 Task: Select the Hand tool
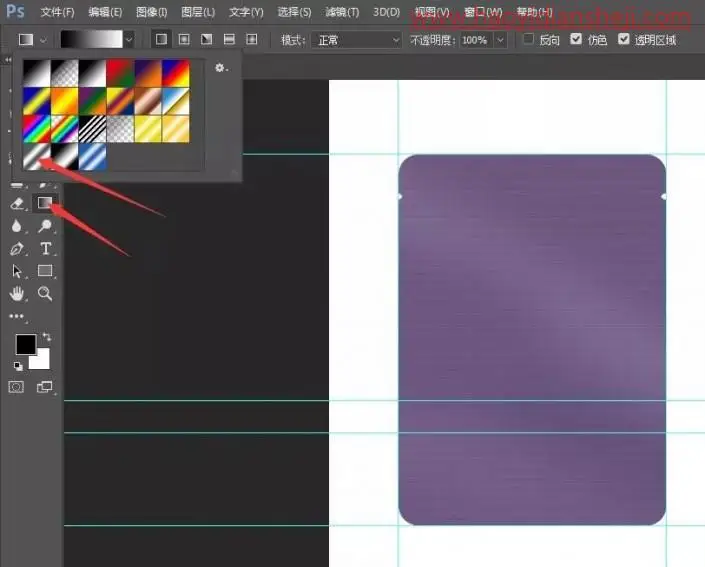(x=17, y=294)
